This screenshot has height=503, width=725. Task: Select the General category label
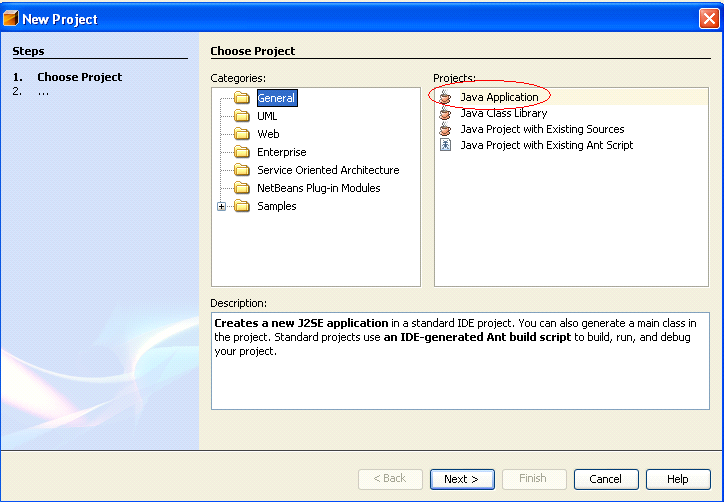[x=276, y=98]
